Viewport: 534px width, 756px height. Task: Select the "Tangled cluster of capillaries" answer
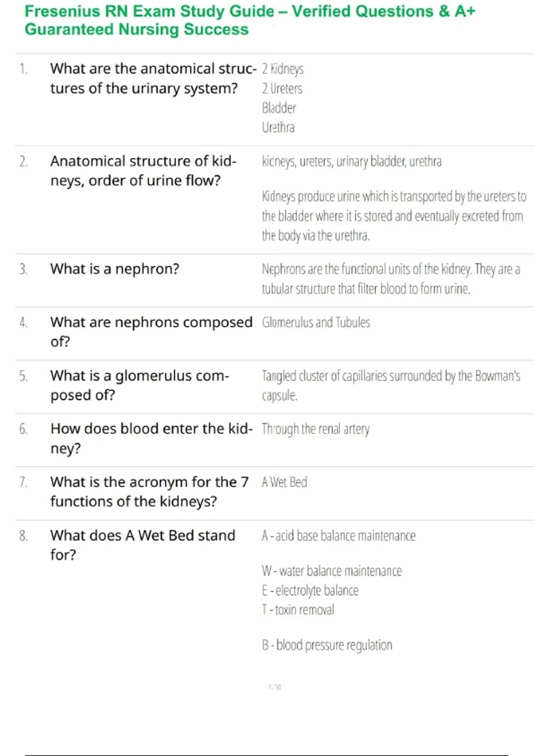pos(390,385)
